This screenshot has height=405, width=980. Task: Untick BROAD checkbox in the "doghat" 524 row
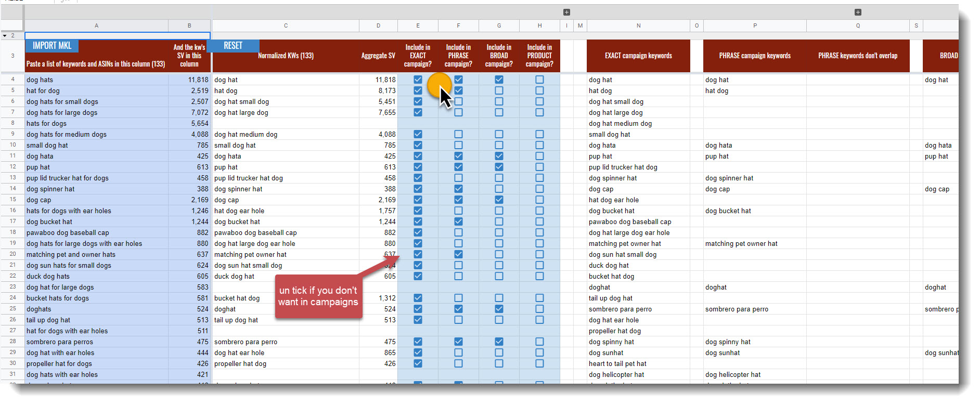(499, 309)
